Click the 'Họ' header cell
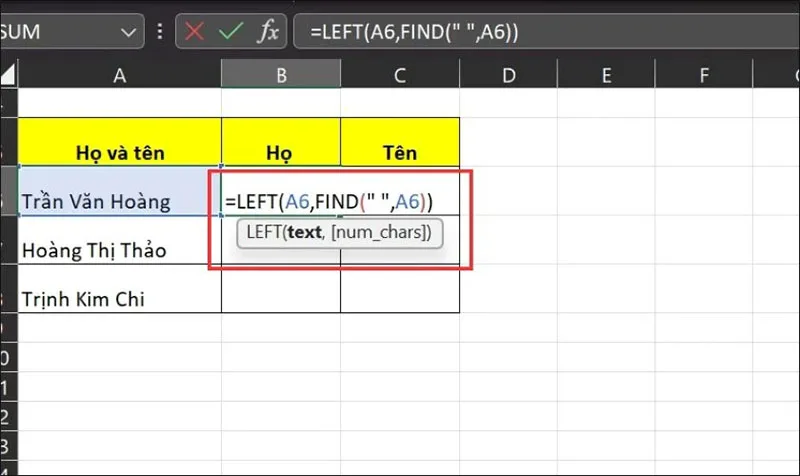Image resolution: width=800 pixels, height=476 pixels. [x=281, y=142]
